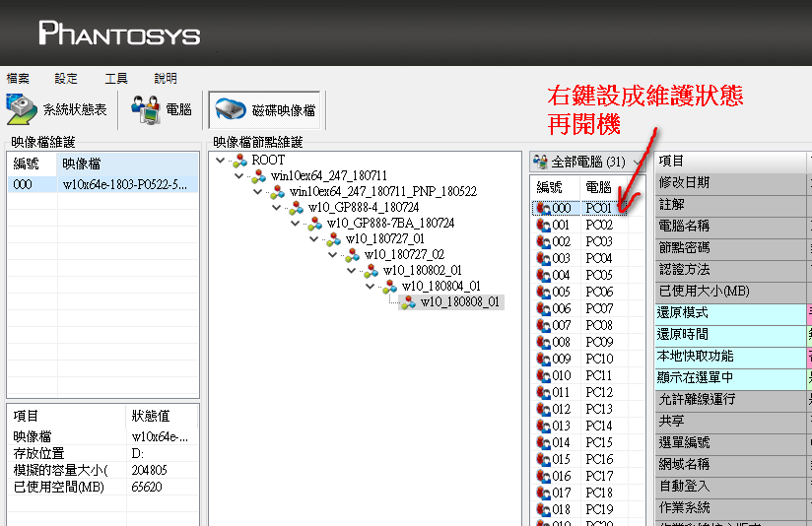812x526 pixels.
Task: Click the computer icon for 010 PC11
Action: point(543,375)
